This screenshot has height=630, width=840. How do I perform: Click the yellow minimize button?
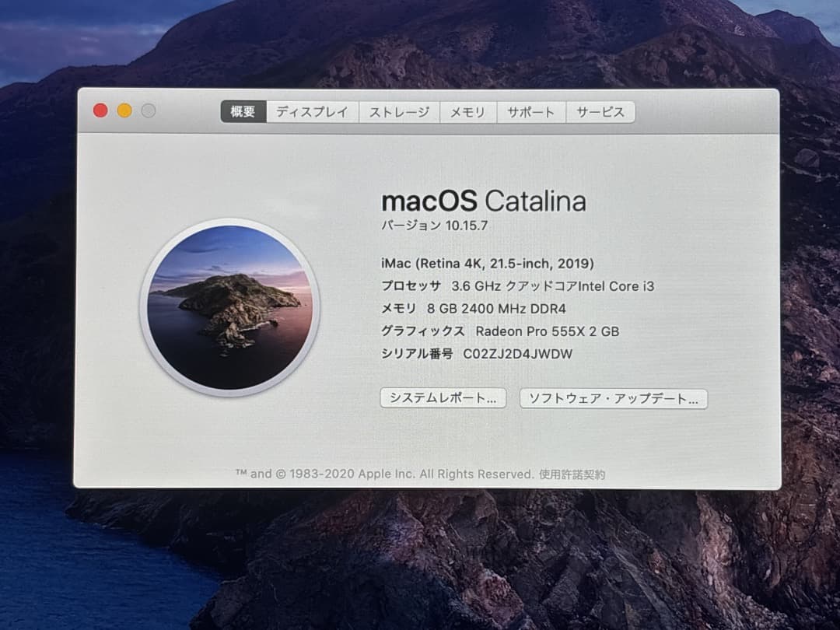click(123, 110)
